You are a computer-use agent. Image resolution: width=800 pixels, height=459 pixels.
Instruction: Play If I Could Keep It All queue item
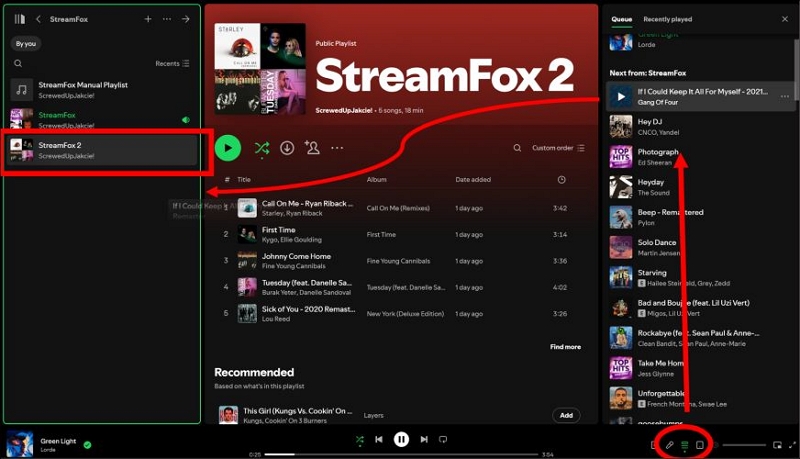(x=621, y=96)
